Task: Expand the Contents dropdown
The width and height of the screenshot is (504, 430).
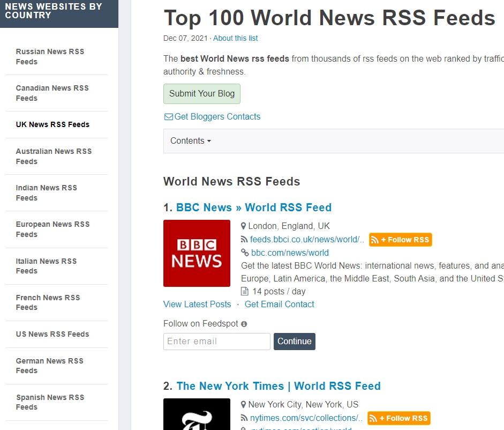Action: click(191, 140)
